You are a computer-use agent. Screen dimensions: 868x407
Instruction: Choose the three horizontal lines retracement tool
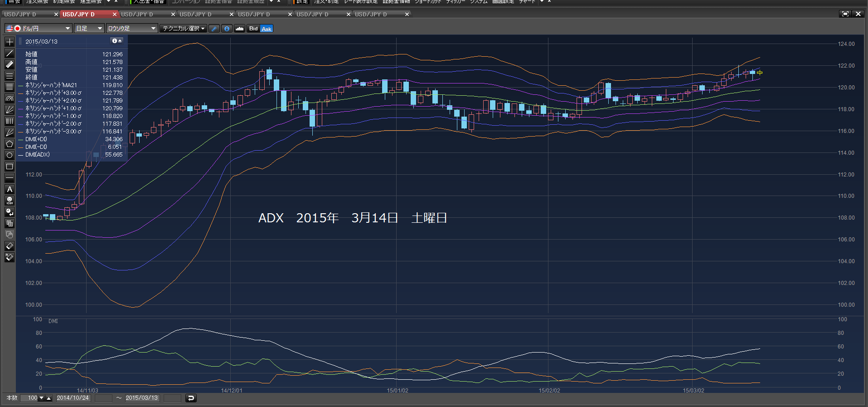coord(9,76)
